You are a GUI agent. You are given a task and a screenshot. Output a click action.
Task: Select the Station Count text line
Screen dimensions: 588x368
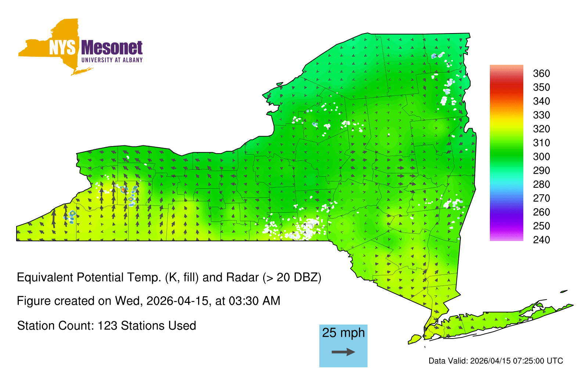pos(107,326)
